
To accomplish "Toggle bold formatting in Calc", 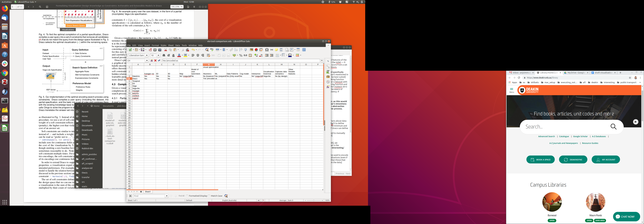I will click(x=164, y=55).
